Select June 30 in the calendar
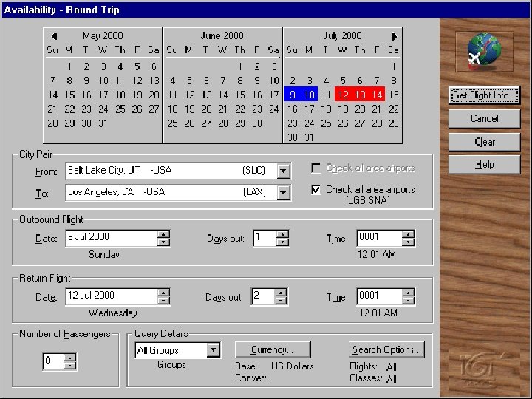This screenshot has width=532, height=399. pos(257,123)
